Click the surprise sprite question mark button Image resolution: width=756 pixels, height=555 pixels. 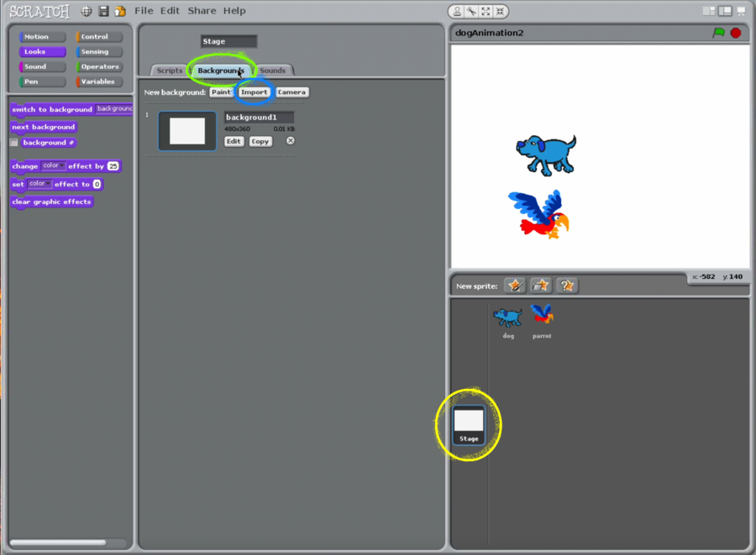pos(567,286)
